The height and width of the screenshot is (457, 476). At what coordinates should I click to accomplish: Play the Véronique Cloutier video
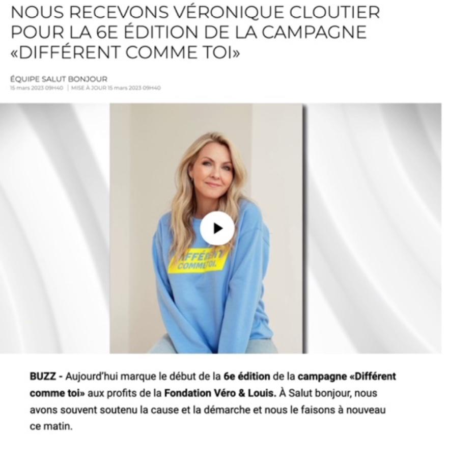tap(217, 228)
